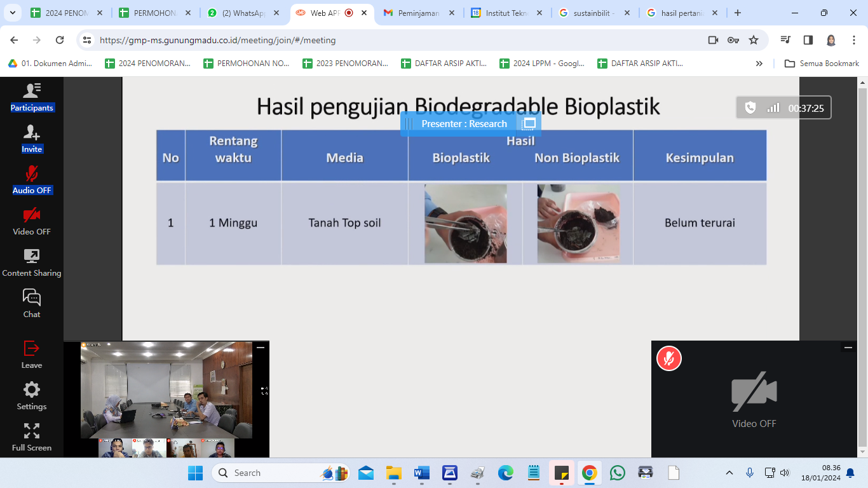Minimize the room video preview panel
868x488 pixels.
click(x=261, y=348)
